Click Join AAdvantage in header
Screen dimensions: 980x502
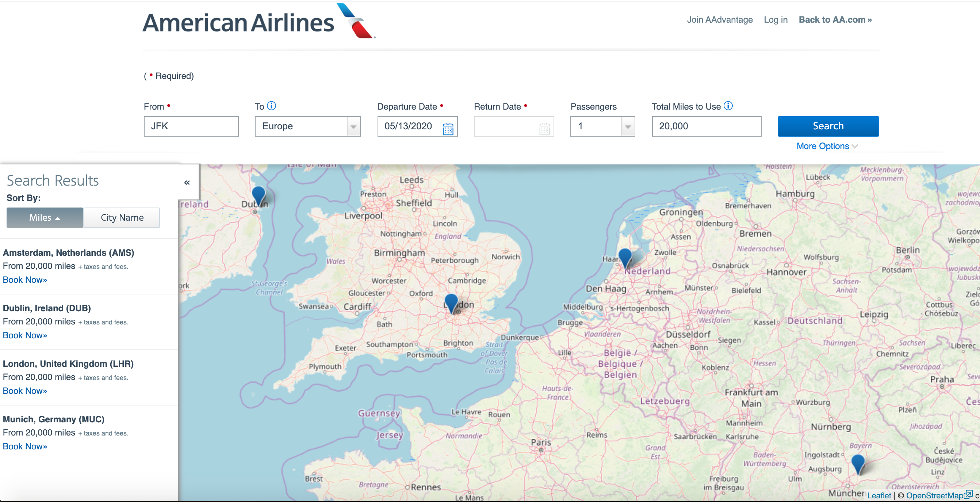[x=719, y=20]
